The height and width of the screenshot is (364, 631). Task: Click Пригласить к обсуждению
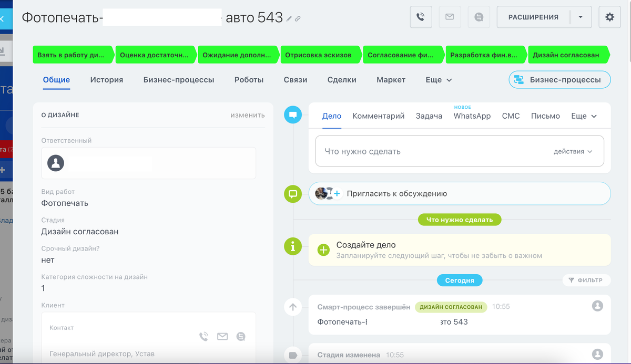(x=397, y=193)
